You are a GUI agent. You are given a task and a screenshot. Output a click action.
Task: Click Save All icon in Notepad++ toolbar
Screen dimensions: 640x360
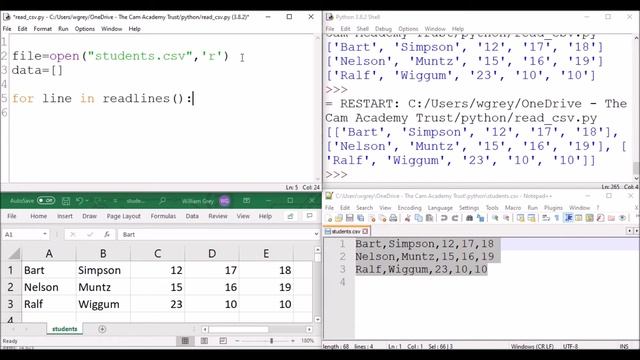[x=360, y=218]
